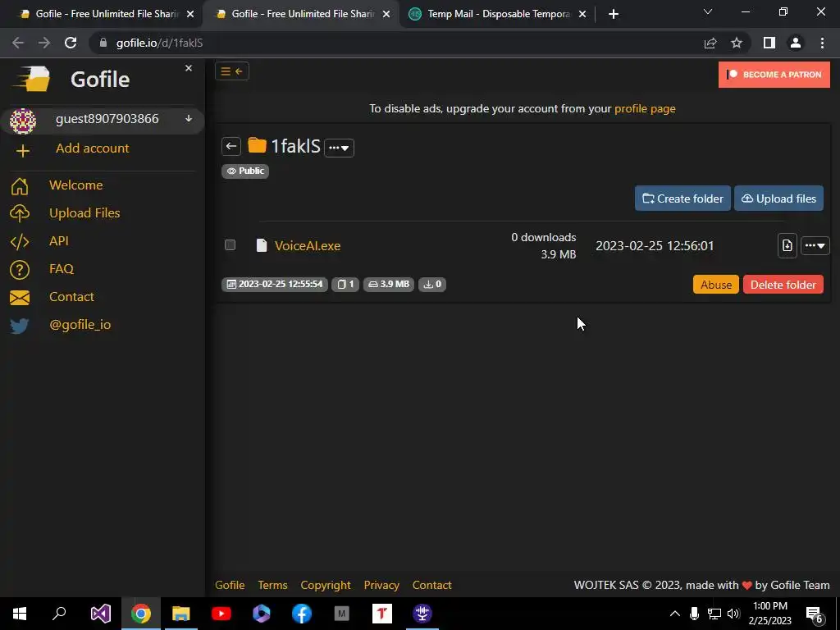The height and width of the screenshot is (630, 840).
Task: Open File Explorer from the taskbar
Action: point(181,614)
